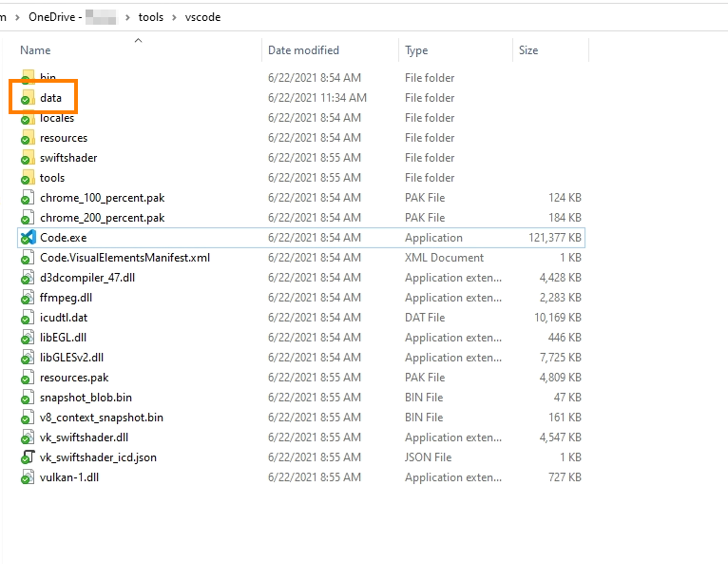Click the DAT File type cell

click(425, 318)
